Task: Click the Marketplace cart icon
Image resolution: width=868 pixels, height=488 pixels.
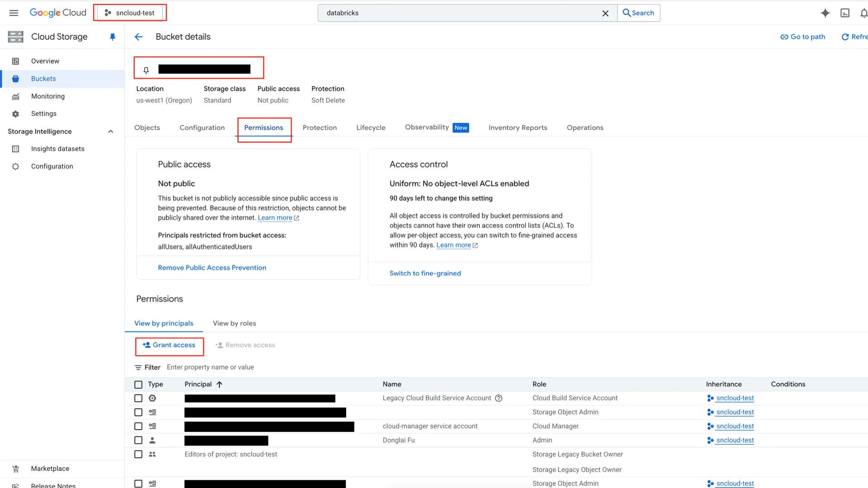Action: click(15, 469)
